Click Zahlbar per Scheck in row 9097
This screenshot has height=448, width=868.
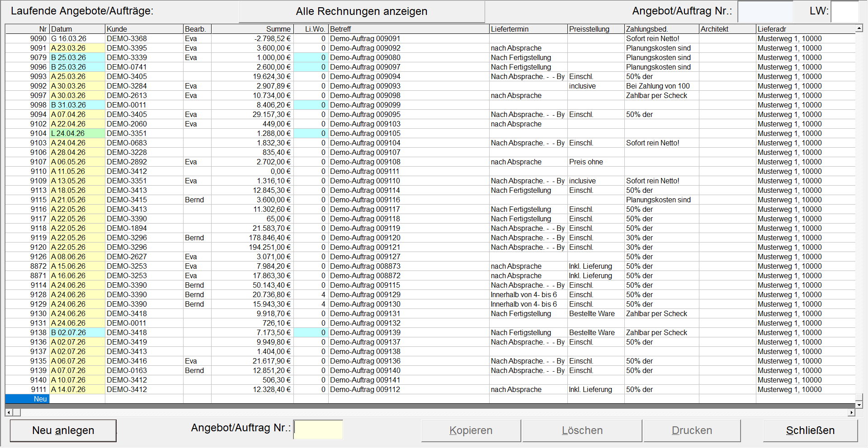[662, 96]
